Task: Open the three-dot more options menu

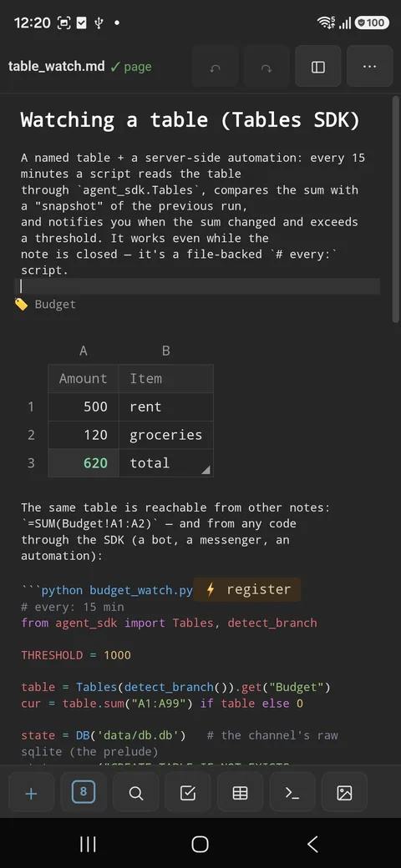Action: coord(369,67)
